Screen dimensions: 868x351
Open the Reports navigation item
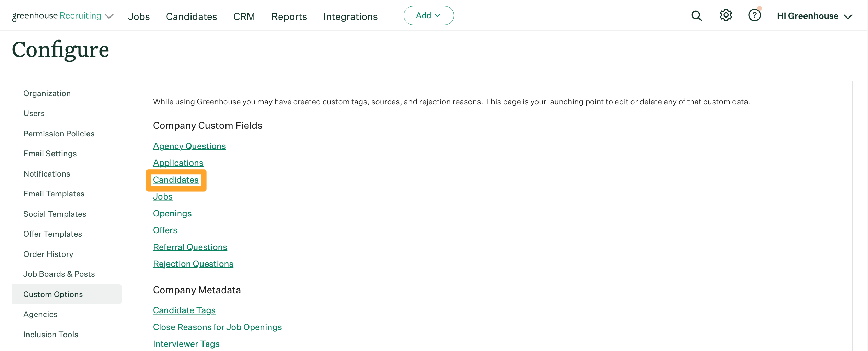289,16
